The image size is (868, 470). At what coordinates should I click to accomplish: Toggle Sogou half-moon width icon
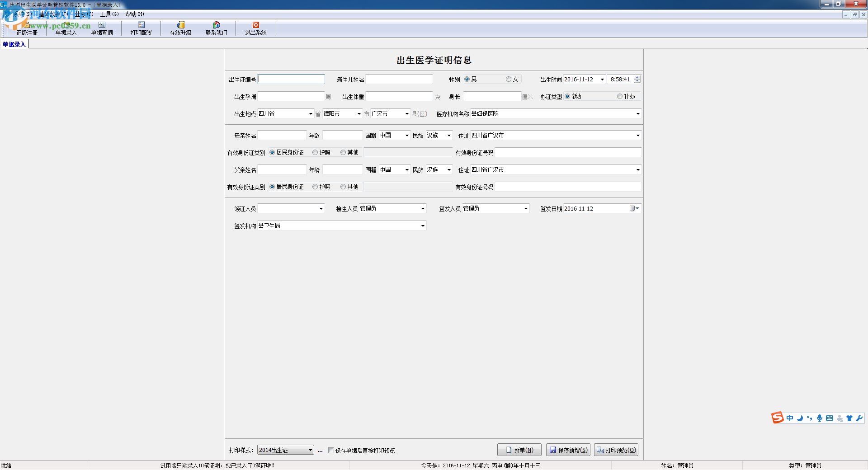click(x=800, y=418)
